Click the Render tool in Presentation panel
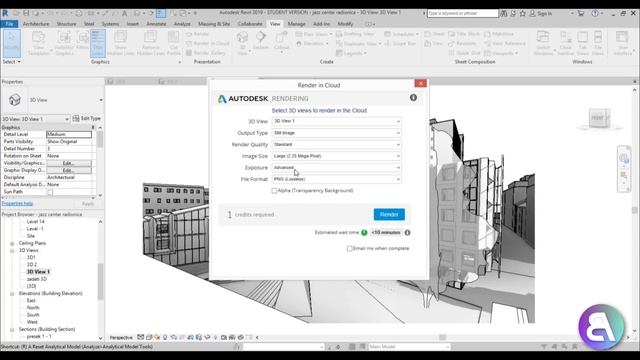Viewport: 640px width, 360px height. pos(198,34)
